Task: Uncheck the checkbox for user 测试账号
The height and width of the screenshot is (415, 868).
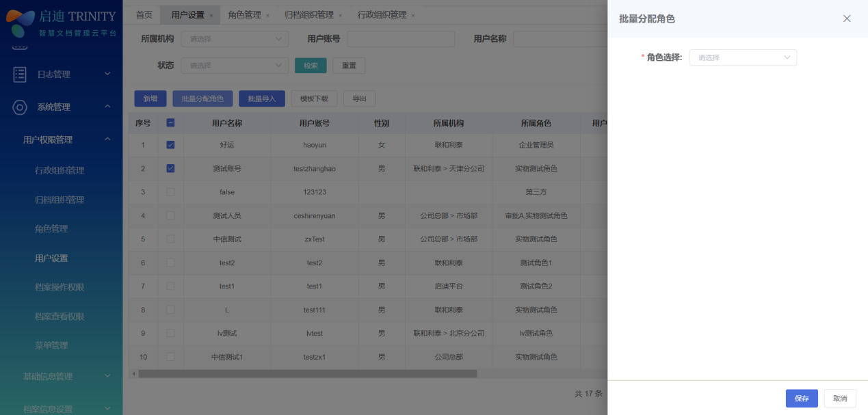Action: pyautogui.click(x=170, y=168)
